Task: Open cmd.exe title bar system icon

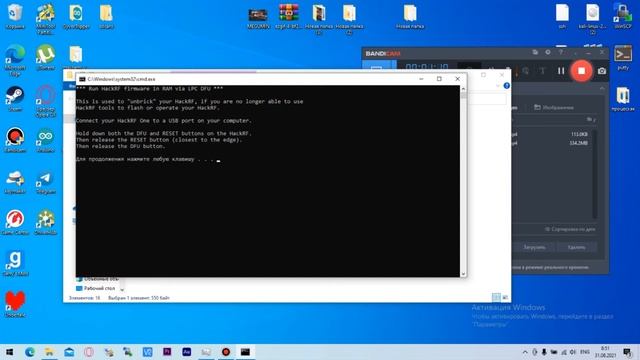Action: 82,79
